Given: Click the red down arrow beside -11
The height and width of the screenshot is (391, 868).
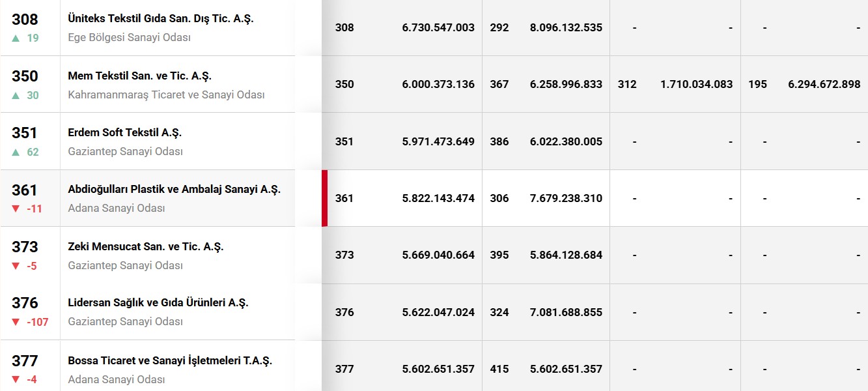Looking at the screenshot, I should point(16,209).
